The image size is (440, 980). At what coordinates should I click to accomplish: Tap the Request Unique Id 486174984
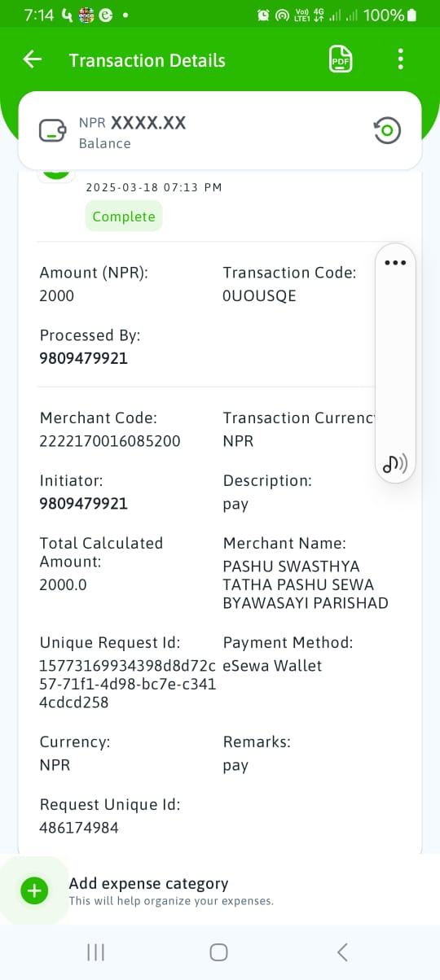(79, 829)
